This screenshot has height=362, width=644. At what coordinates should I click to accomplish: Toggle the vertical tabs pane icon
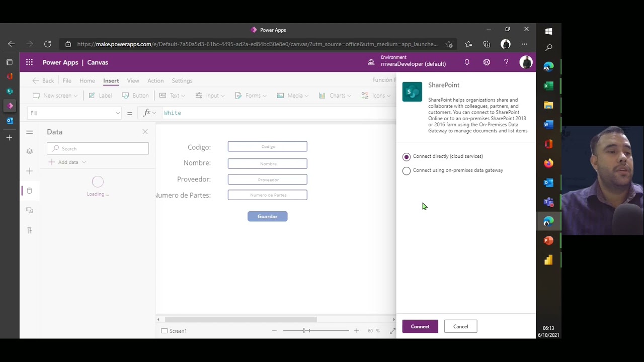[x=10, y=62]
